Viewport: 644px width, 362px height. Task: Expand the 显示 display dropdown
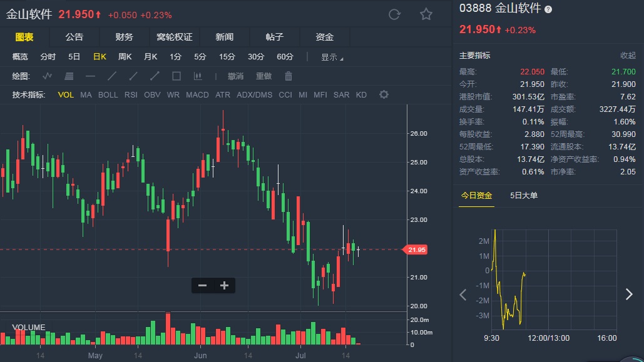(332, 57)
